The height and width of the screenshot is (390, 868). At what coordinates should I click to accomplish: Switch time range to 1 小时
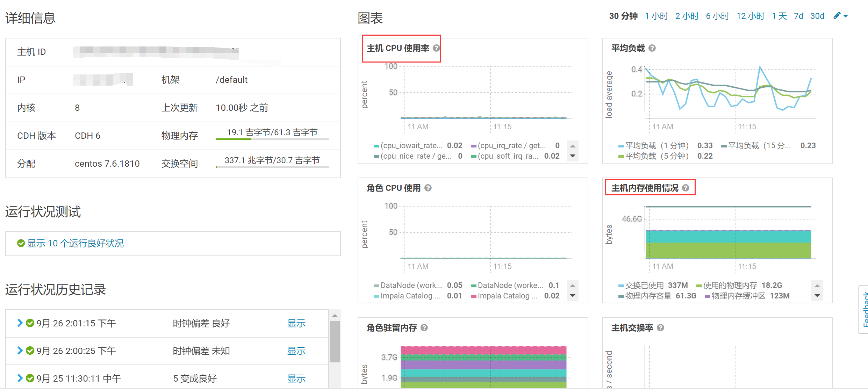click(656, 15)
